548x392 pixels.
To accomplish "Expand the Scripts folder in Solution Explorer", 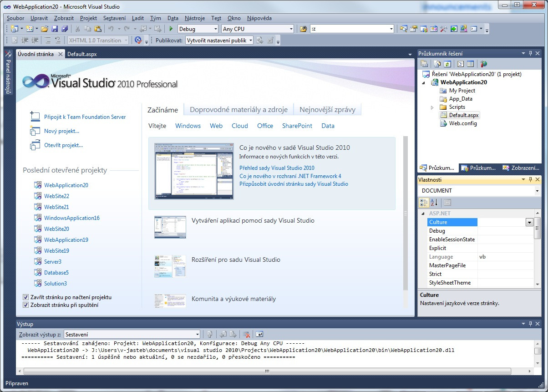I will click(432, 107).
